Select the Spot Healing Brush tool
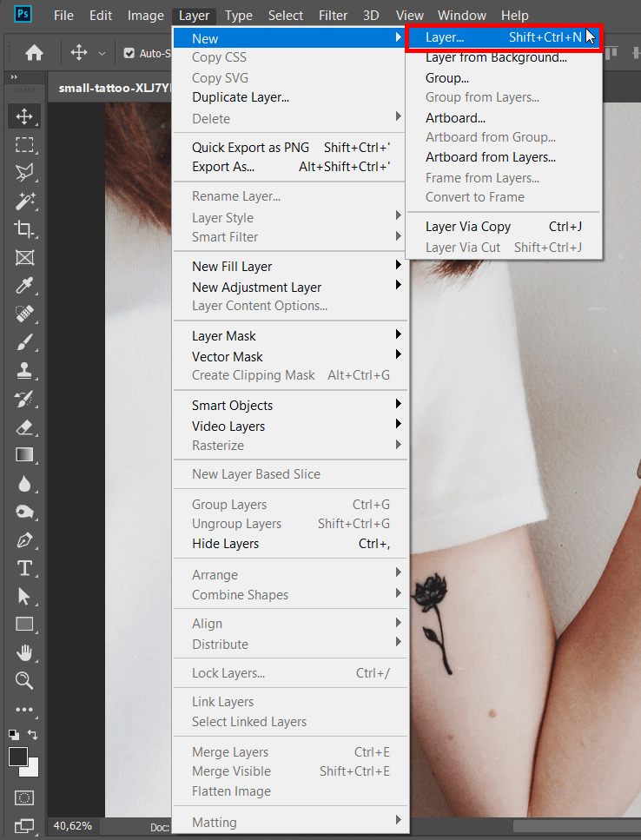 tap(24, 314)
